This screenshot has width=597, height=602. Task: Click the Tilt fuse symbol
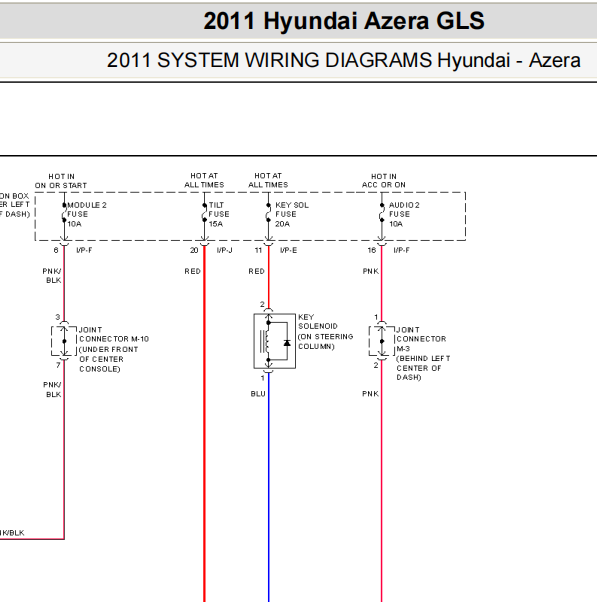tap(205, 213)
